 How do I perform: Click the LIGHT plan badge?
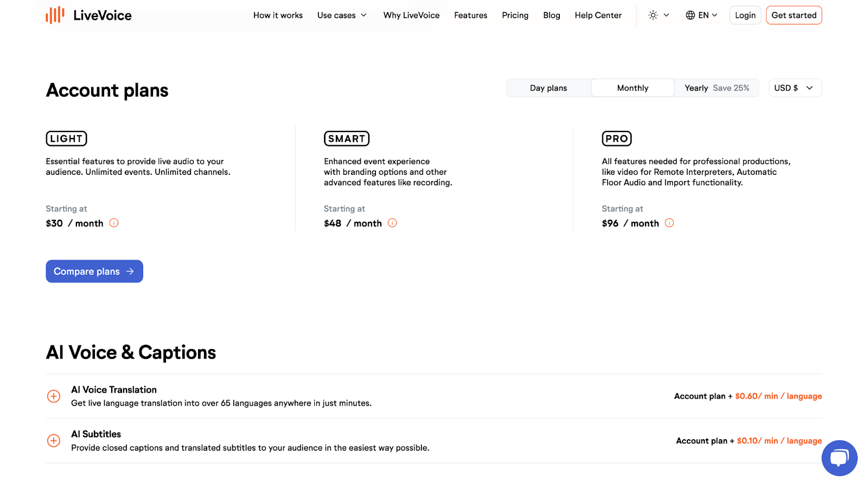click(x=66, y=138)
